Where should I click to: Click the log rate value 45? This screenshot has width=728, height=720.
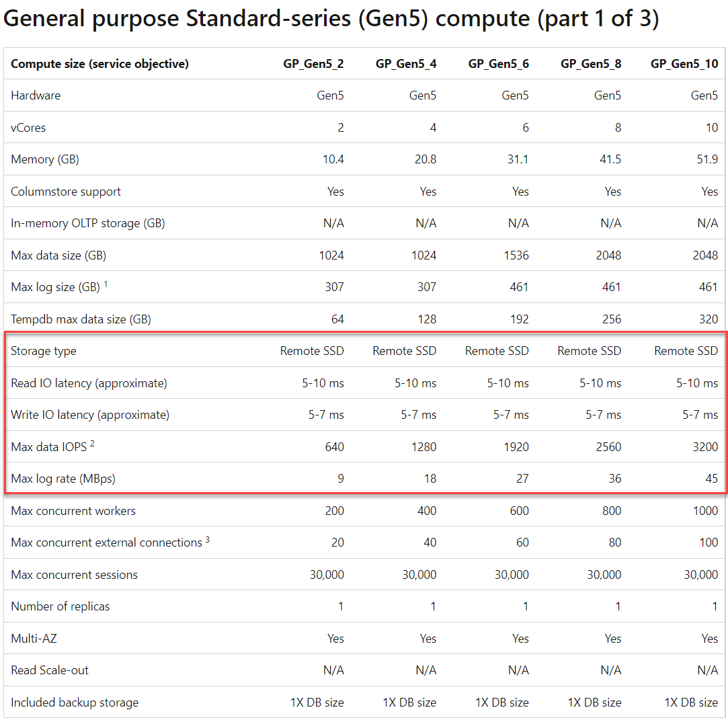click(712, 479)
